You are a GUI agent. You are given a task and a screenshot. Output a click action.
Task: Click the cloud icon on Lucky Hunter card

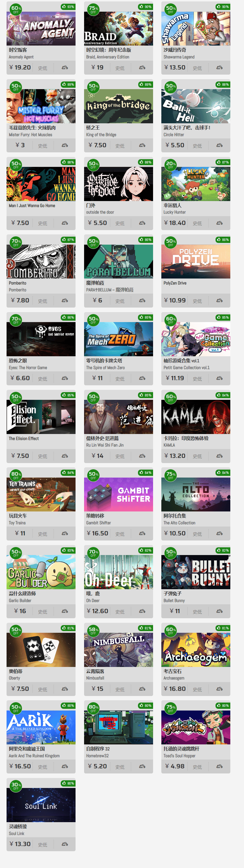coord(219,223)
